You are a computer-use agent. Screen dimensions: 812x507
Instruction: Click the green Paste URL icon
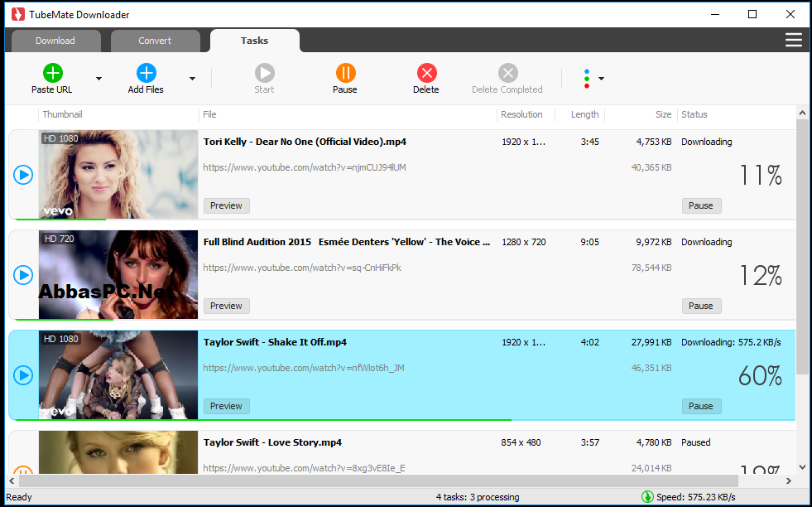click(52, 73)
